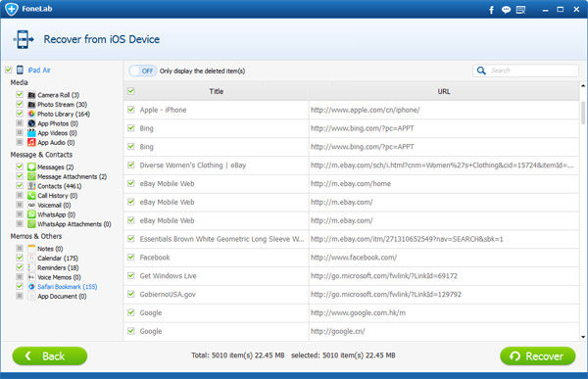Image resolution: width=588 pixels, height=379 pixels.
Task: Click the iPad Air device icon
Action: [x=20, y=71]
